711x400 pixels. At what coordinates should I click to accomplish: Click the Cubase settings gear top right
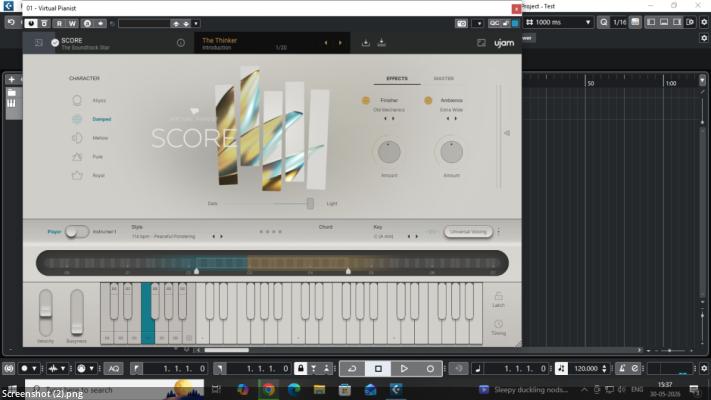[x=704, y=22]
